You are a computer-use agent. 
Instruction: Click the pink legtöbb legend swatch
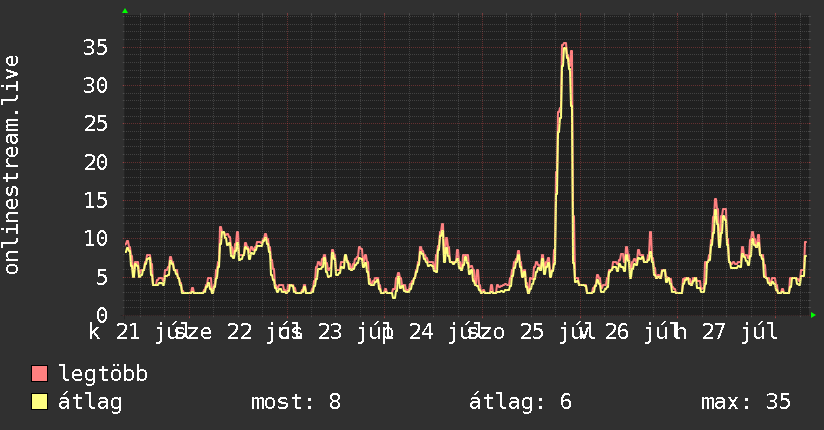(39, 374)
